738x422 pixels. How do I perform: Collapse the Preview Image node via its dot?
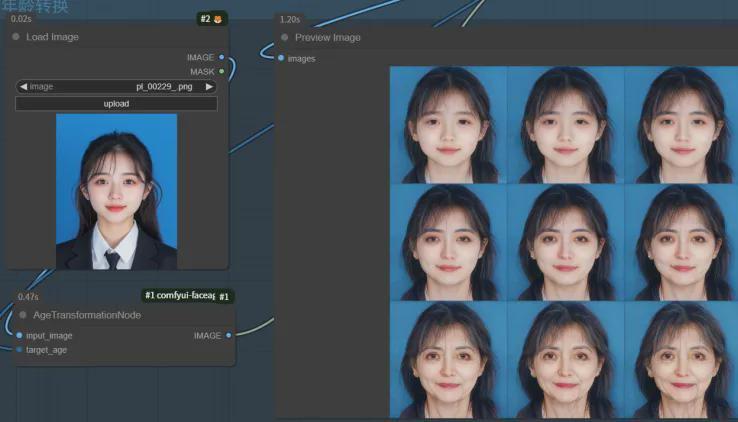point(284,37)
